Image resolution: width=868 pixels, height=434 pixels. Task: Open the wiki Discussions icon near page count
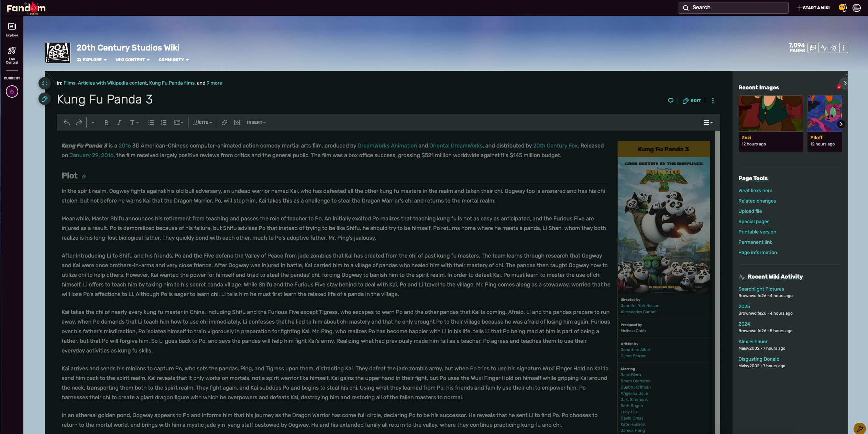pos(813,48)
